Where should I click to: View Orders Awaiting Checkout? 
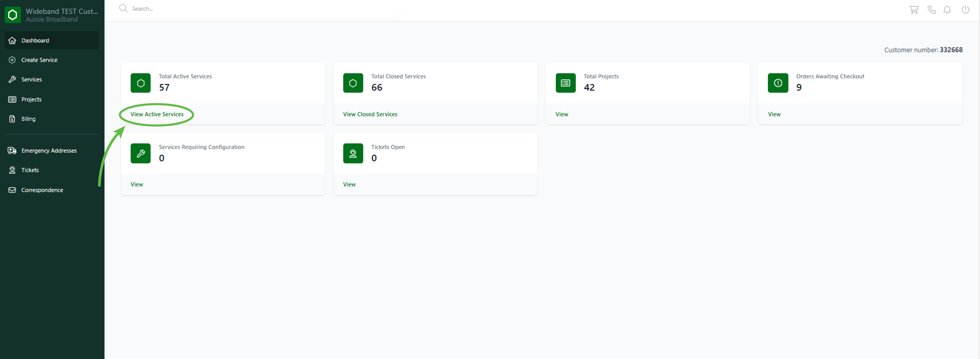click(x=774, y=114)
